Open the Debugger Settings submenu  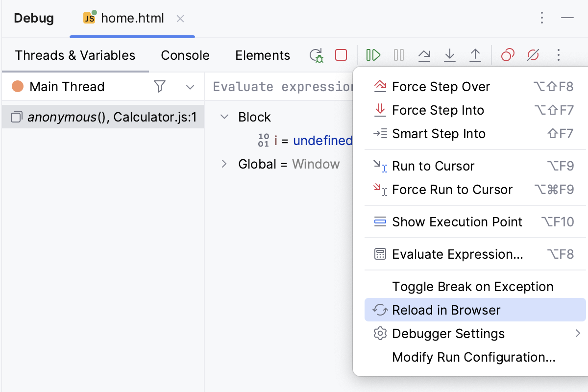coord(448,333)
